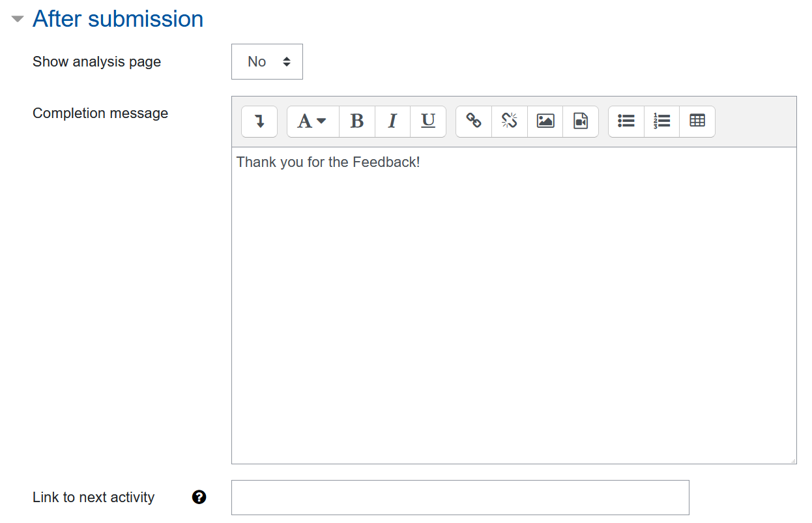
Task: Insert an image into the completion message
Action: pos(545,121)
